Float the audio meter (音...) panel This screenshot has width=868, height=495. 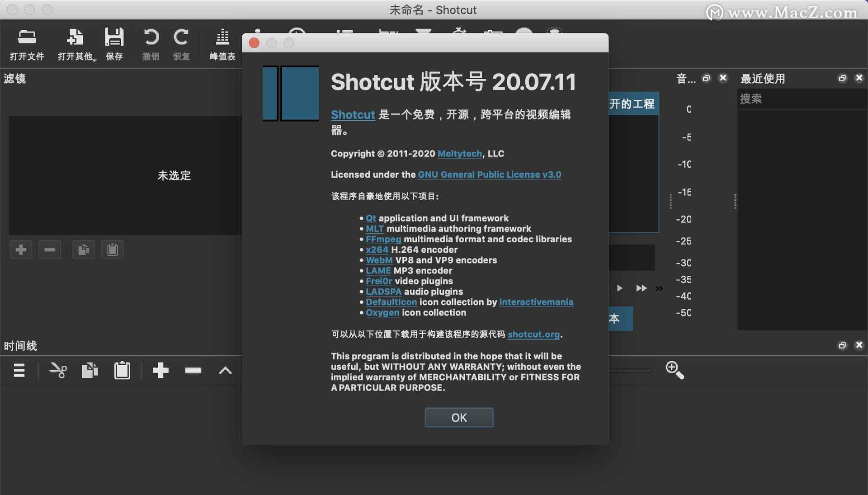tap(707, 78)
